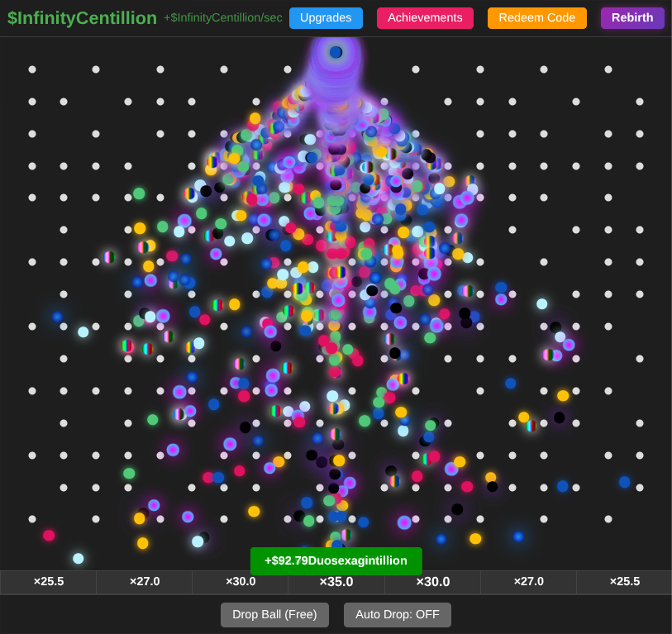Click Redeem Code
This screenshot has height=634, width=672.
coord(536,17)
